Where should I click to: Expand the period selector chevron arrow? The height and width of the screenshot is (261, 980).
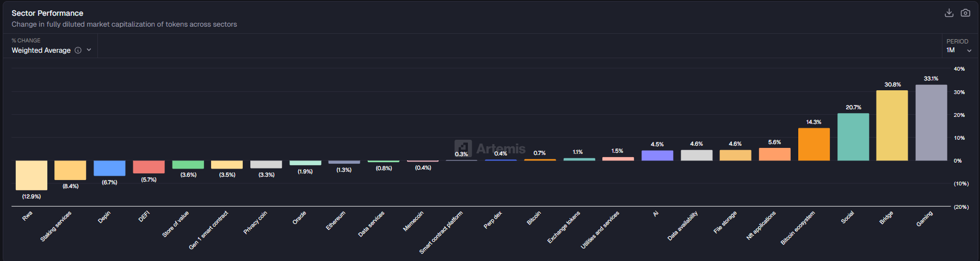(969, 51)
